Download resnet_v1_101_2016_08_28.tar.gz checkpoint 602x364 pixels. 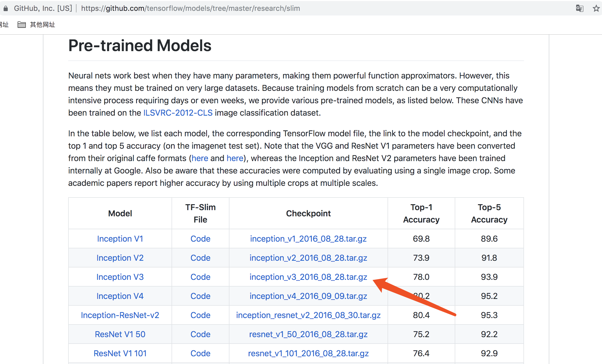(308, 353)
